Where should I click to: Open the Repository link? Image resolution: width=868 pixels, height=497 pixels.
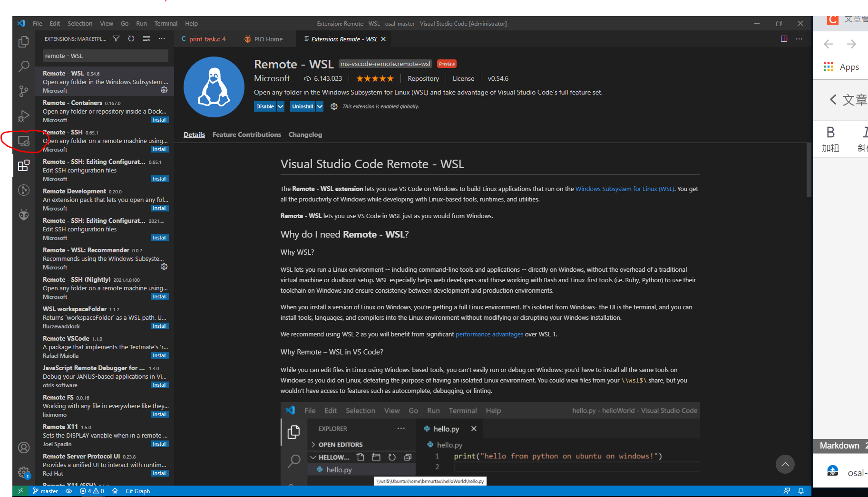pos(423,78)
